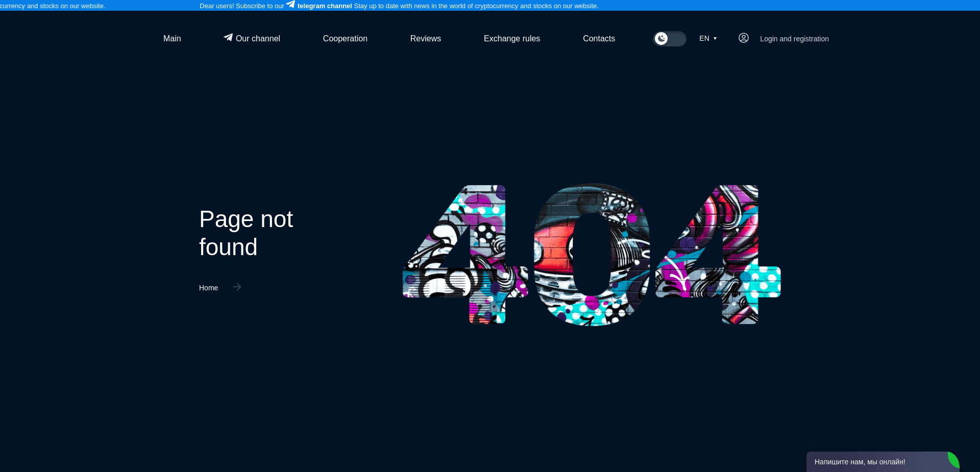Click the arrow icon next to Home

(237, 287)
